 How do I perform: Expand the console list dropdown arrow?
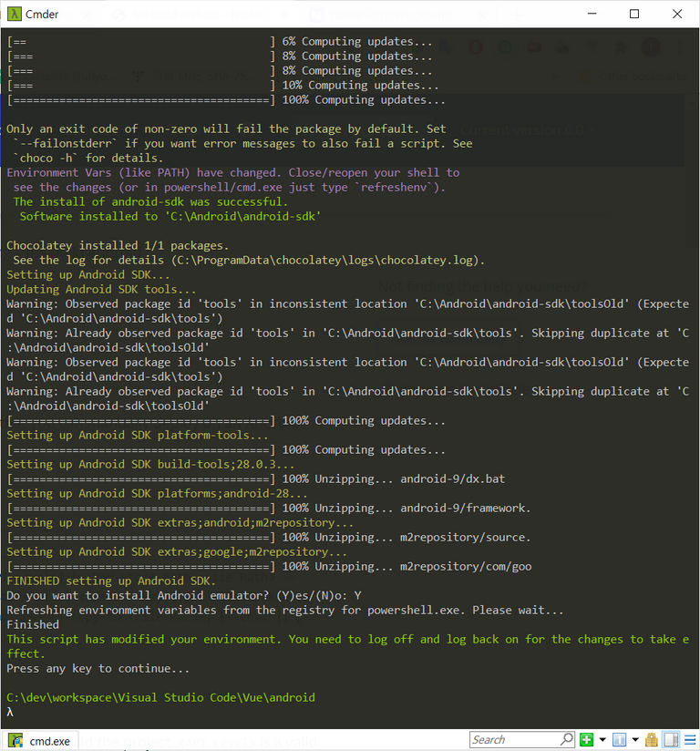635,739
